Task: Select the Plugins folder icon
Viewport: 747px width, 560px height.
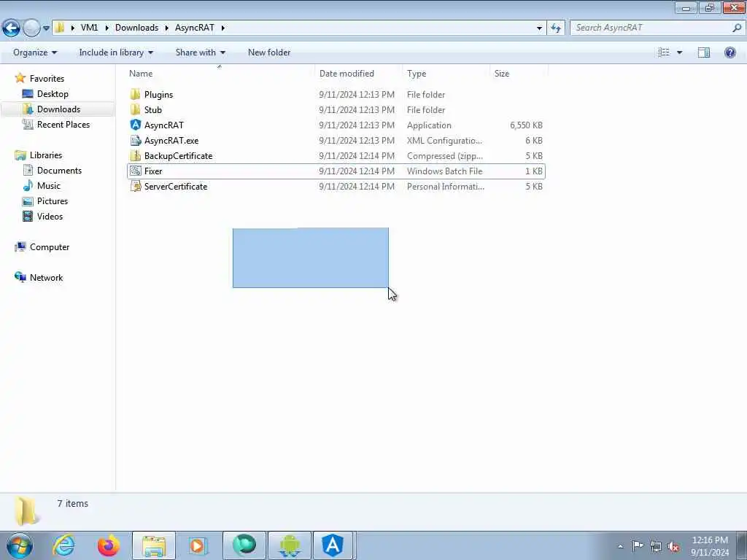Action: pyautogui.click(x=135, y=94)
